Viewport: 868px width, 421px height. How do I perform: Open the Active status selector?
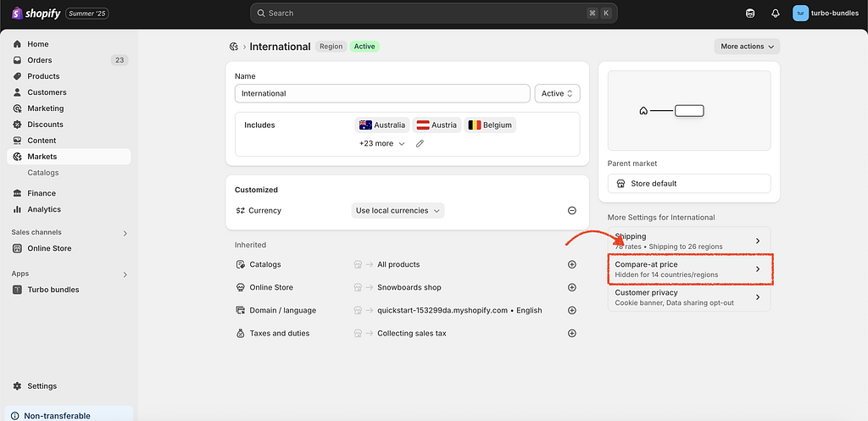click(x=558, y=93)
